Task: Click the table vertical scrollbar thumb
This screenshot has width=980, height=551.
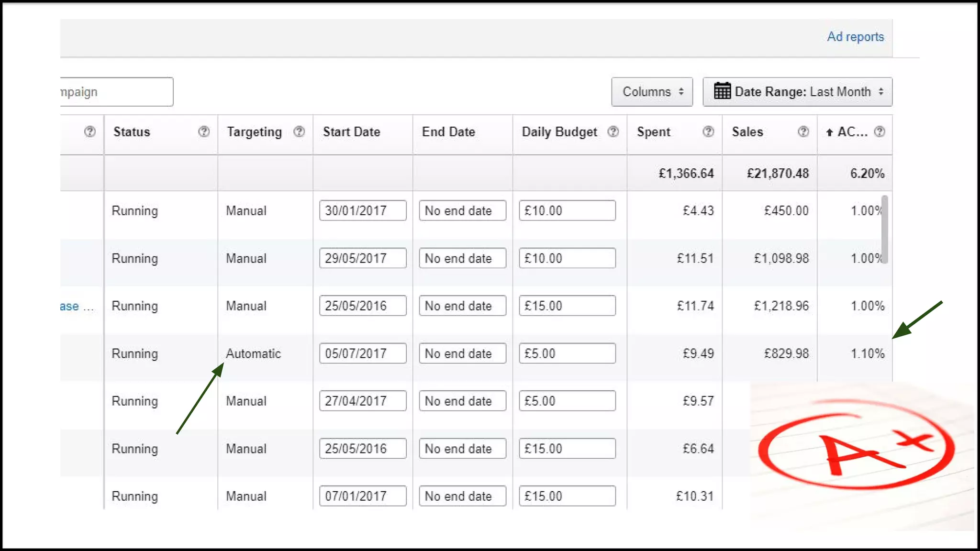Action: tap(884, 230)
